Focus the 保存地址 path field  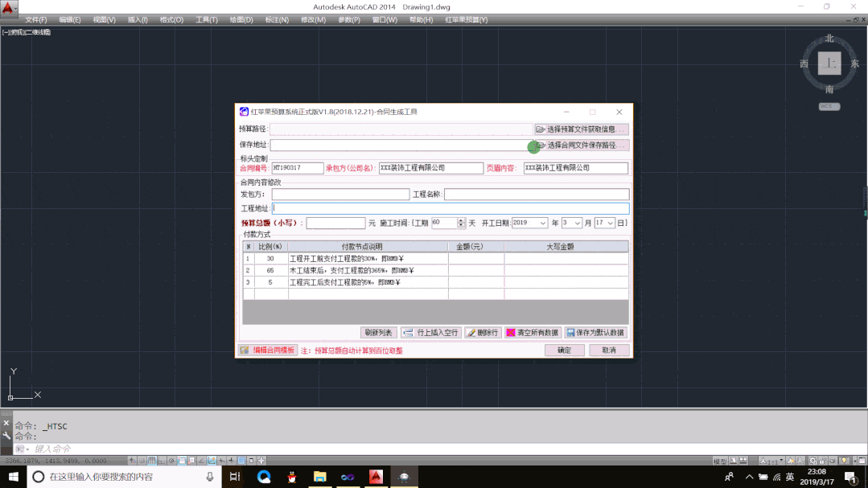click(x=401, y=145)
